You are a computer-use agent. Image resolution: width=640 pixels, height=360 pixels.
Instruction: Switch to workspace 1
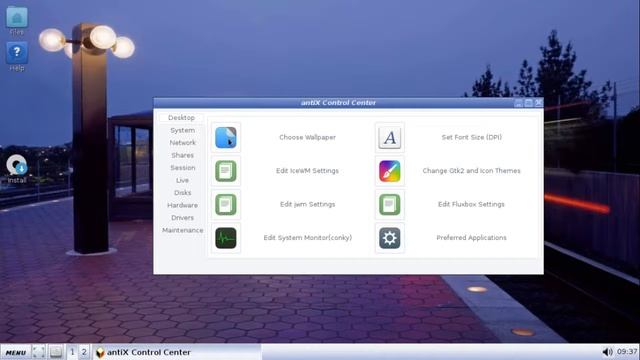pos(72,352)
